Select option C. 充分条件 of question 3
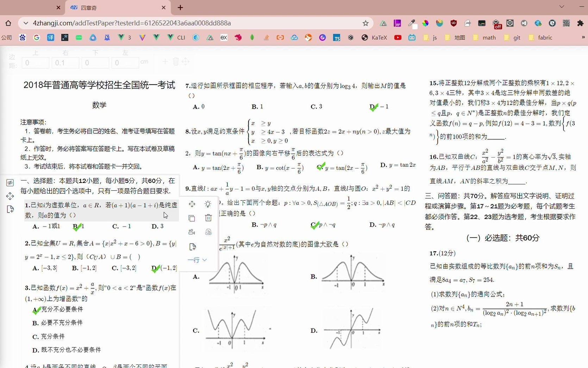The height and width of the screenshot is (368, 588). click(x=49, y=337)
